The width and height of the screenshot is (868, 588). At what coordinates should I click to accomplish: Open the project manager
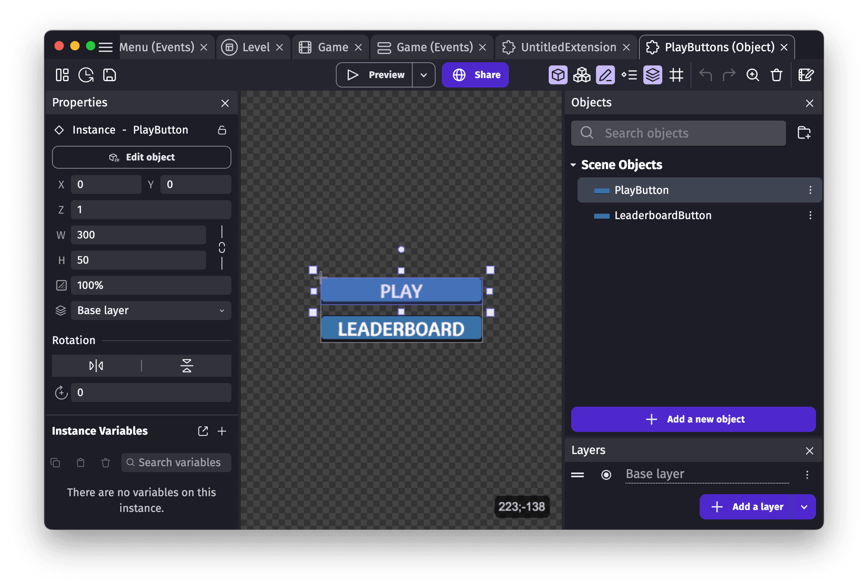[x=61, y=75]
